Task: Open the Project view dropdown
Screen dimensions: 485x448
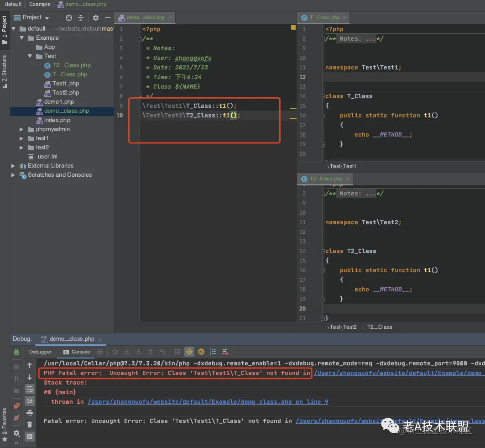Action: tap(47, 18)
